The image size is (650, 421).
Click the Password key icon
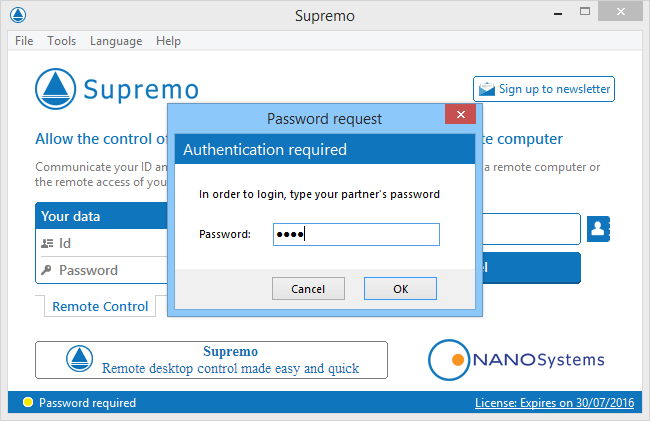click(x=46, y=270)
